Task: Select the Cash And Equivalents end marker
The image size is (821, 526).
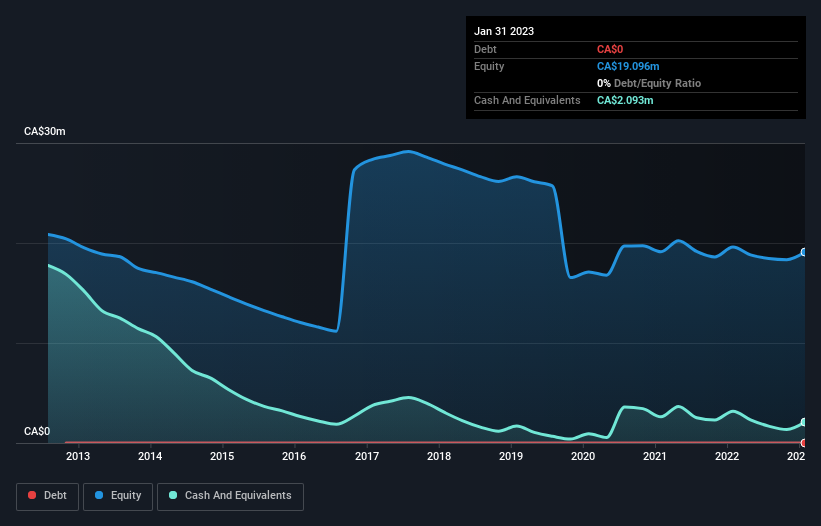Action: (804, 422)
